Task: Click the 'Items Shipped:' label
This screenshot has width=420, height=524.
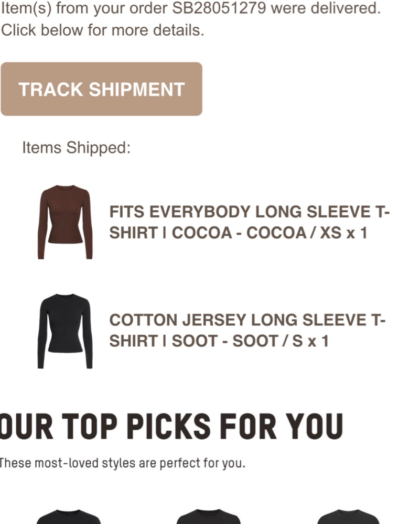Action: pyautogui.click(x=76, y=147)
